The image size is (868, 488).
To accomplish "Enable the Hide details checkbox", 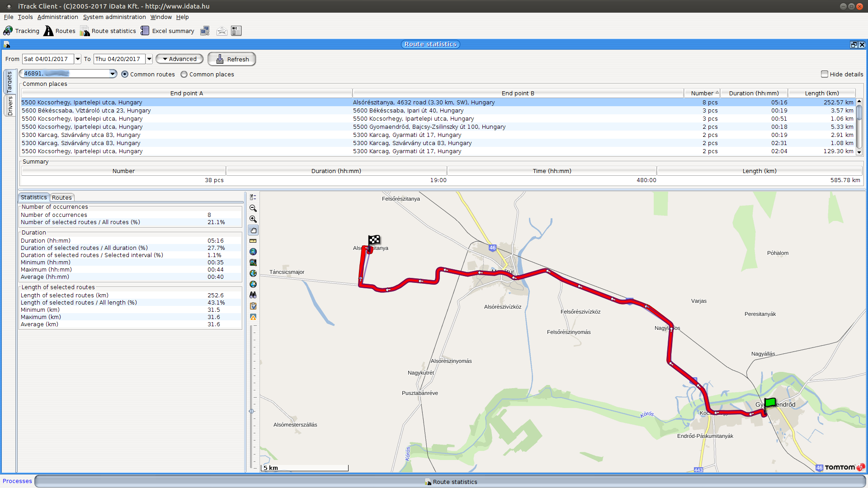I will 825,74.
